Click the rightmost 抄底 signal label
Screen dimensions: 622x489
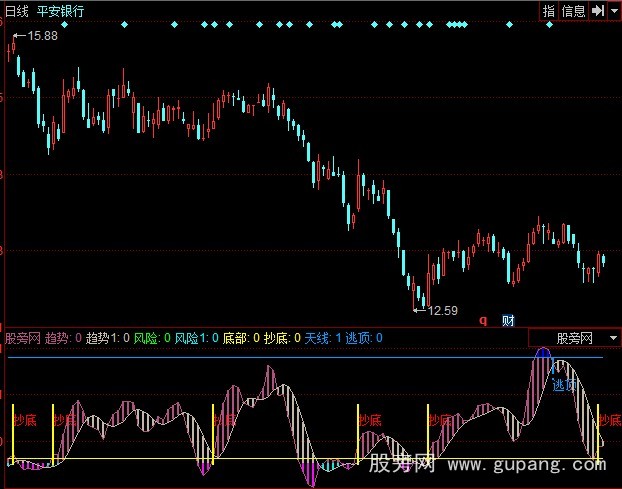click(x=609, y=420)
